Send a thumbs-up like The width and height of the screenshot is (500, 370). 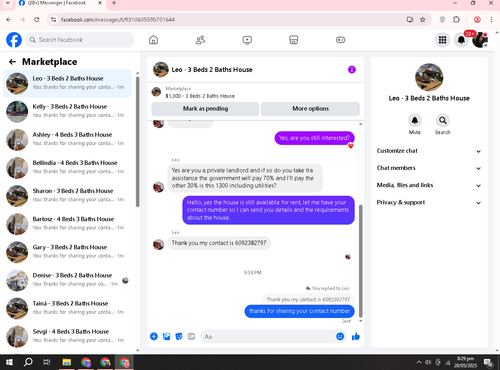point(356,336)
